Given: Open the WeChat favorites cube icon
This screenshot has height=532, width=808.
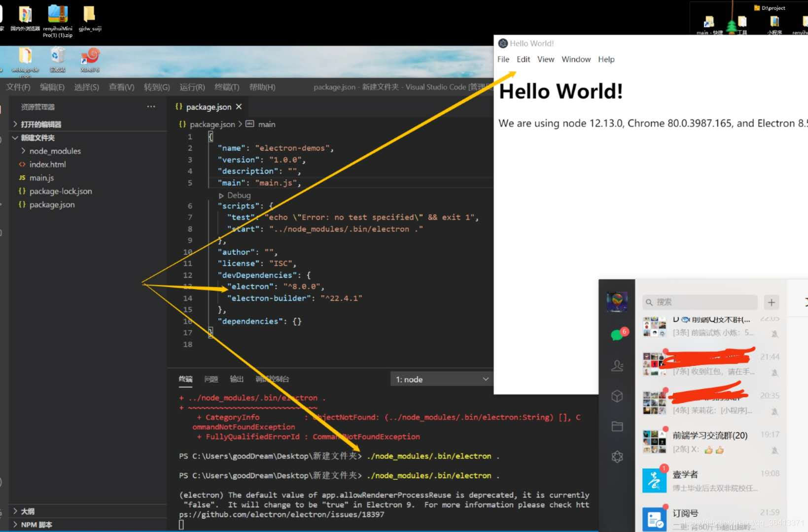Looking at the screenshot, I should pyautogui.click(x=617, y=396).
